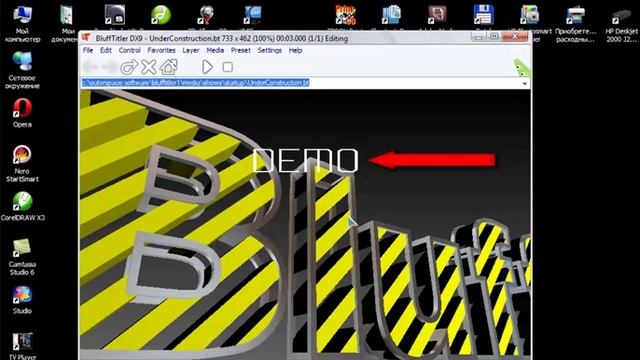
Task: Stop playback with the square Stop button
Action: pyautogui.click(x=228, y=67)
